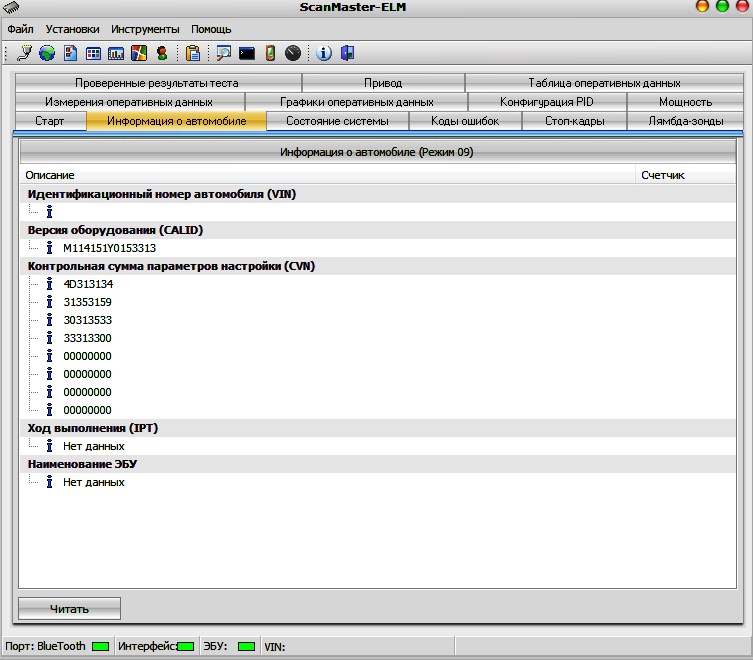Click the VIN: status bar field

(x=358, y=647)
